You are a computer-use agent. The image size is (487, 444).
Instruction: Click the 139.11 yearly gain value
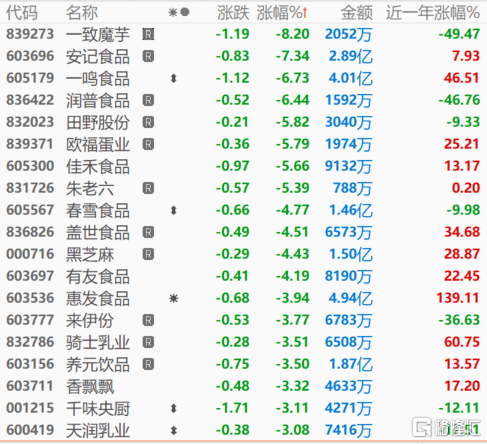tap(458, 298)
